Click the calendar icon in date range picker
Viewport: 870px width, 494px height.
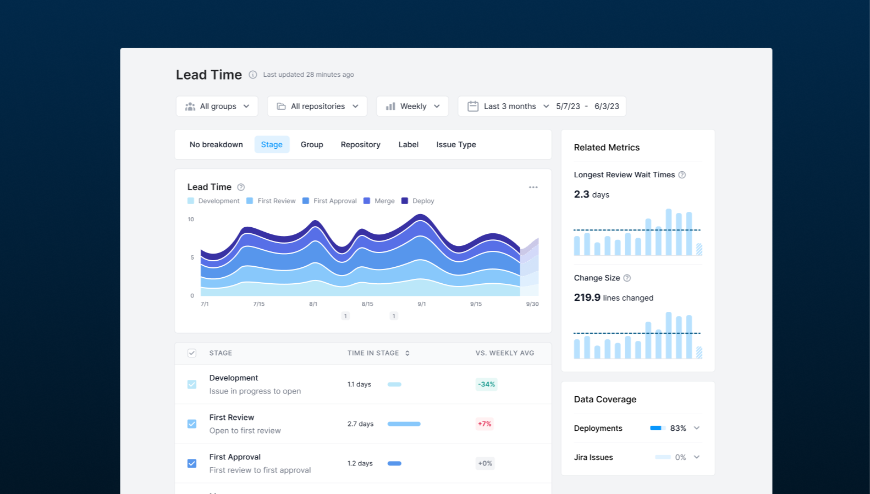[x=473, y=106]
